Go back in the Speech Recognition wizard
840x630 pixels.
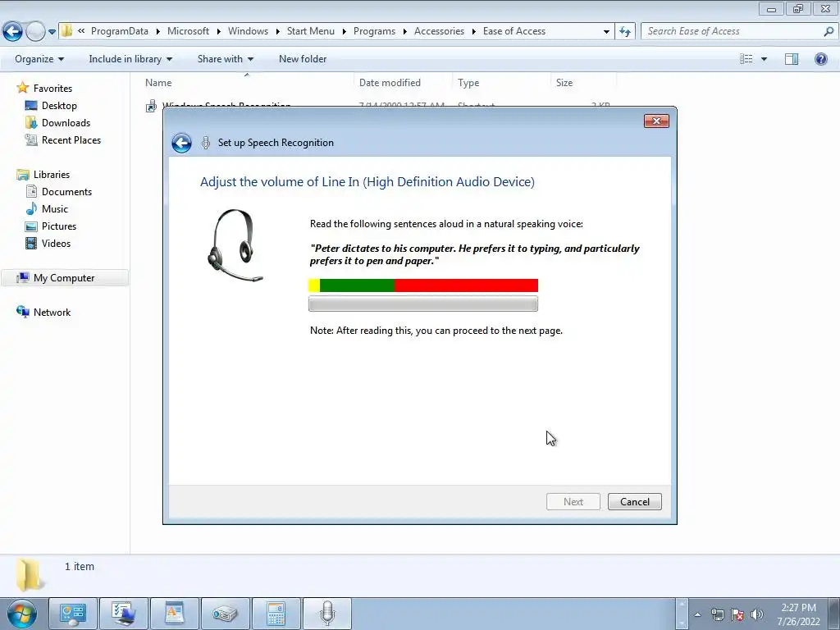181,143
